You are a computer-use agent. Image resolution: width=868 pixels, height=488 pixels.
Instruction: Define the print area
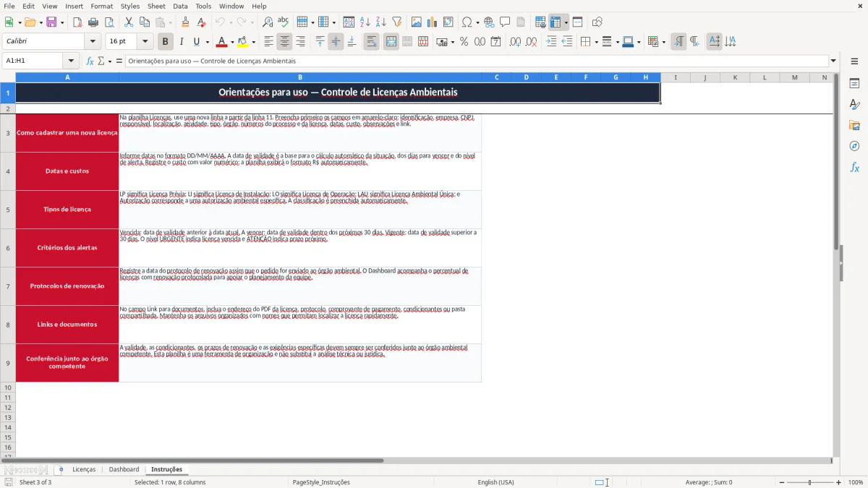540,22
